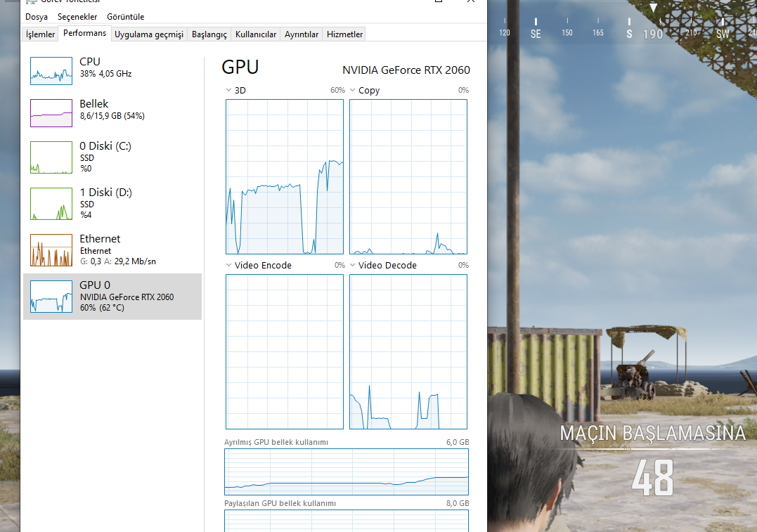
Task: Open the Seçenekler menu
Action: coord(77,17)
